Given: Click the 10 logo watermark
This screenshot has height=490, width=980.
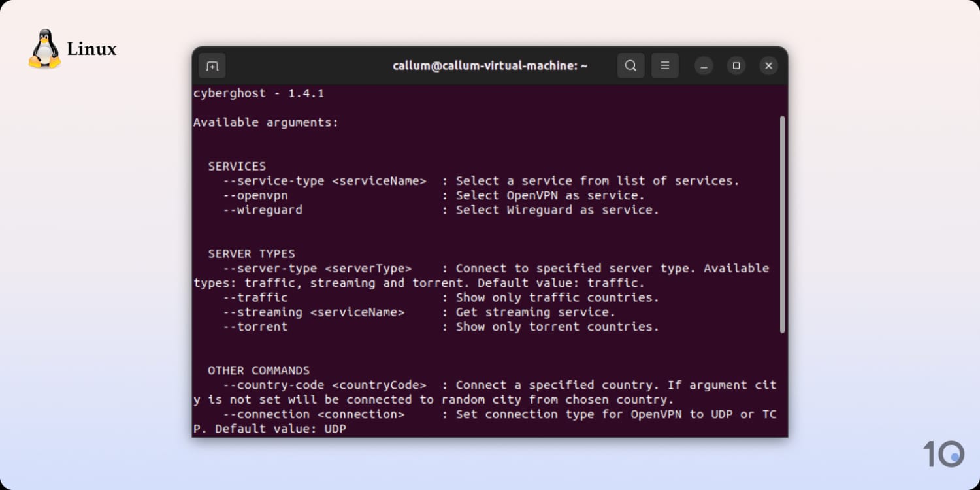Looking at the screenshot, I should click(x=943, y=453).
